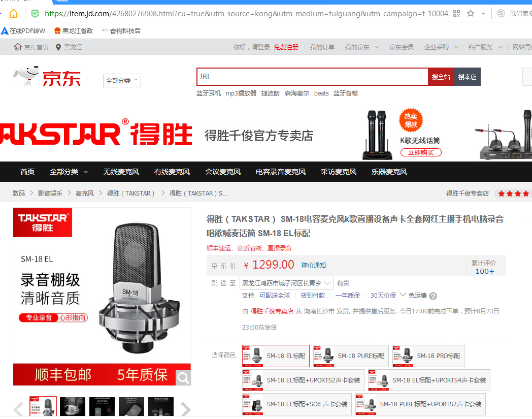Image resolution: width=532 pixels, height=419 pixels.
Task: Select SM-18 EL标配+SO8 声卡套装 option
Action: coord(297,404)
